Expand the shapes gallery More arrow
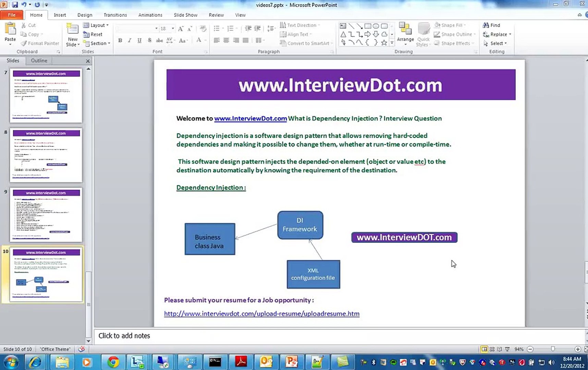This screenshot has width=588, height=370. (x=392, y=42)
